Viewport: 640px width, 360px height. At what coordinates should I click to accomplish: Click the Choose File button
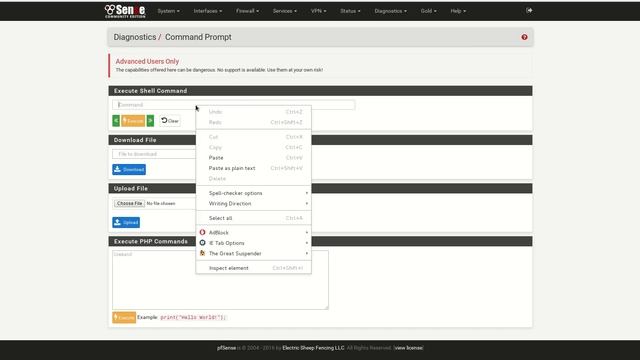(129, 203)
